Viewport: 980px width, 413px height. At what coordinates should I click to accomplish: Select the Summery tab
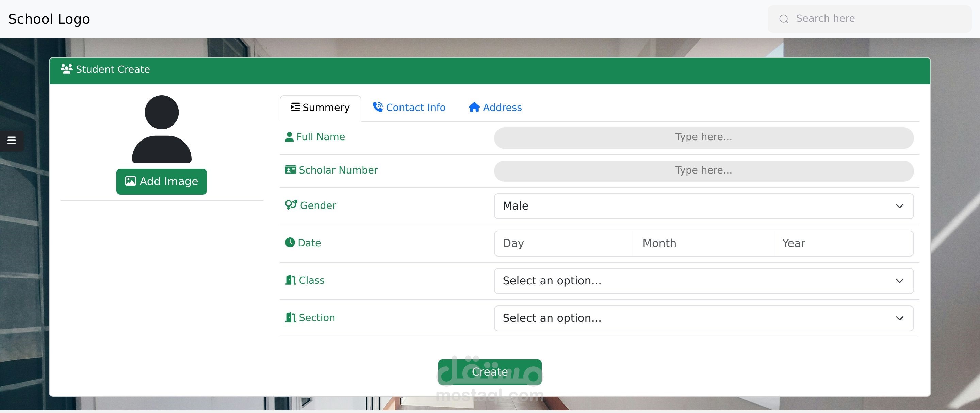tap(320, 108)
